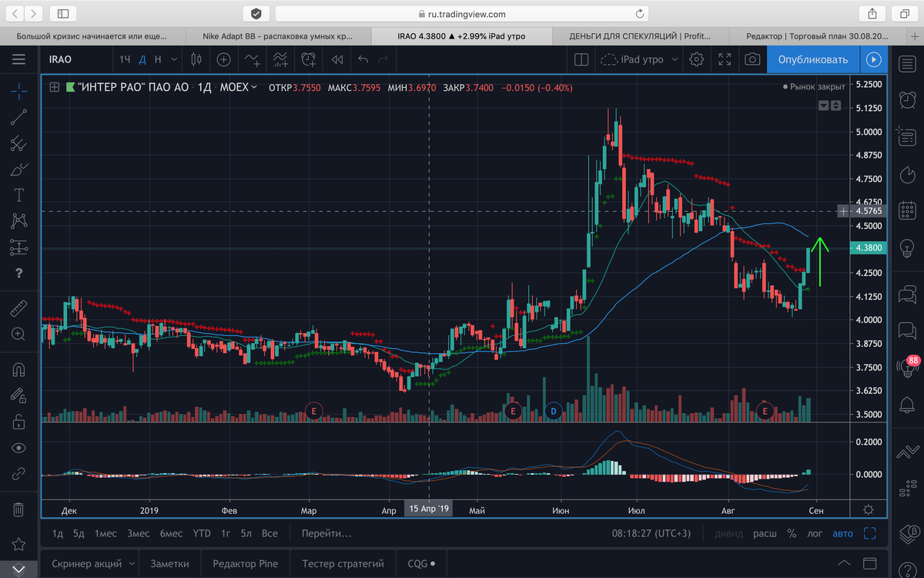The height and width of the screenshot is (578, 924).
Task: Start bar replay mode
Action: point(336,59)
